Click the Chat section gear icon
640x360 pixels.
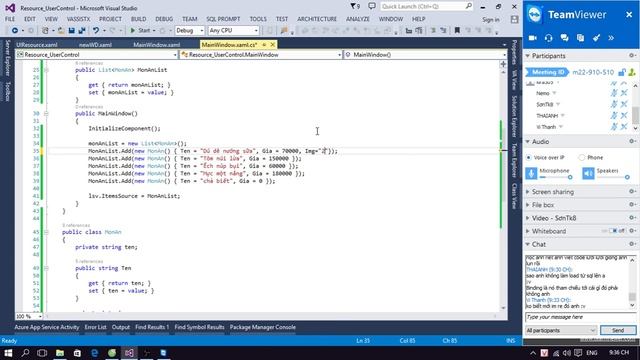tap(632, 244)
